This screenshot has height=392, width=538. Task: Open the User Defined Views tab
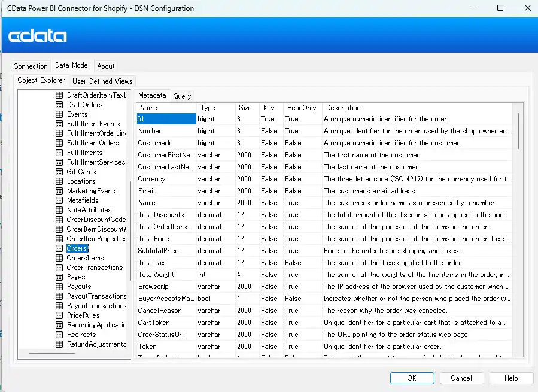103,81
